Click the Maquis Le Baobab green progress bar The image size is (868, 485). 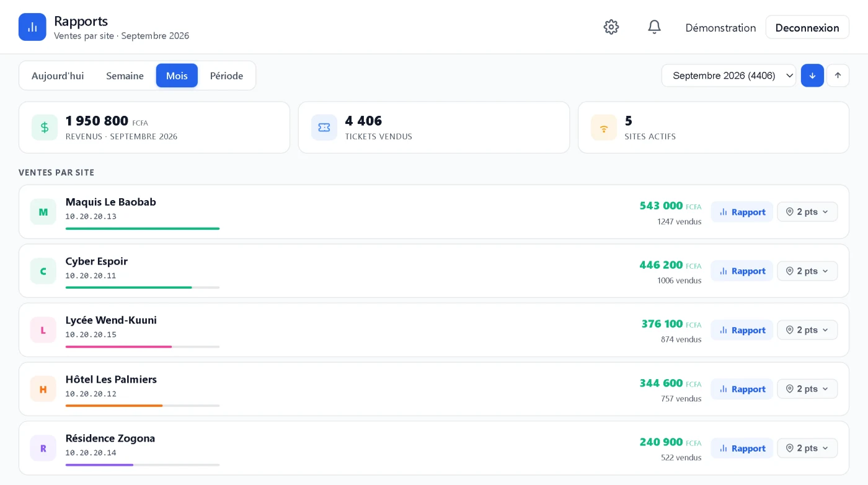pyautogui.click(x=143, y=229)
